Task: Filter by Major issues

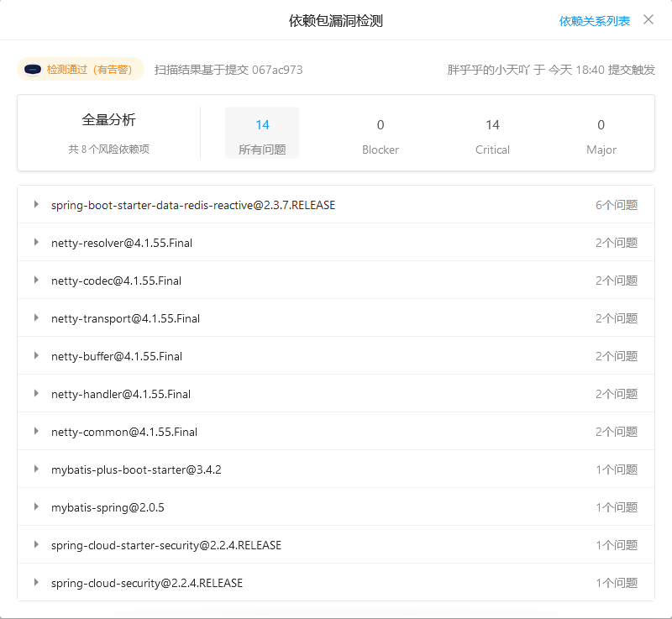Action: pos(601,137)
